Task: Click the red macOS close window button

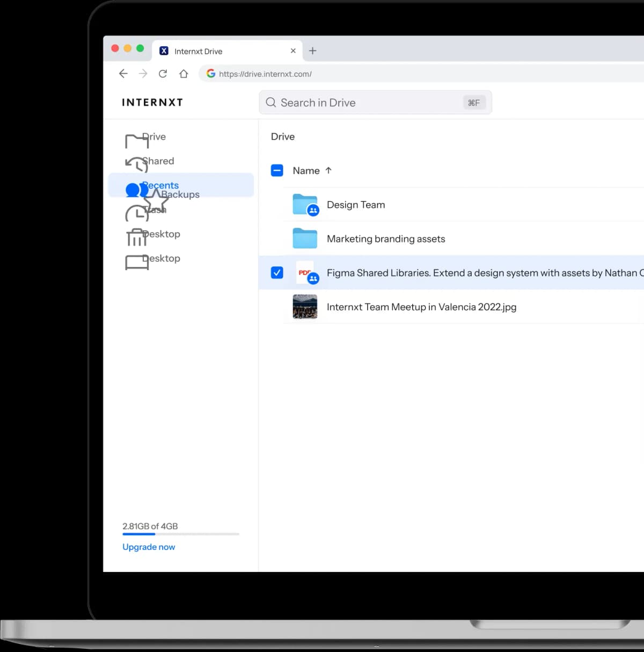Action: pyautogui.click(x=115, y=48)
